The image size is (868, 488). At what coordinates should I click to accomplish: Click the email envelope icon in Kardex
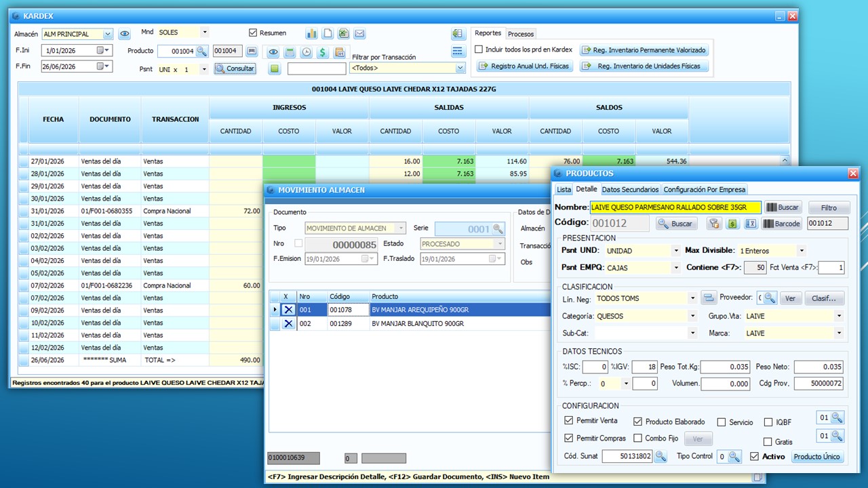pos(359,33)
